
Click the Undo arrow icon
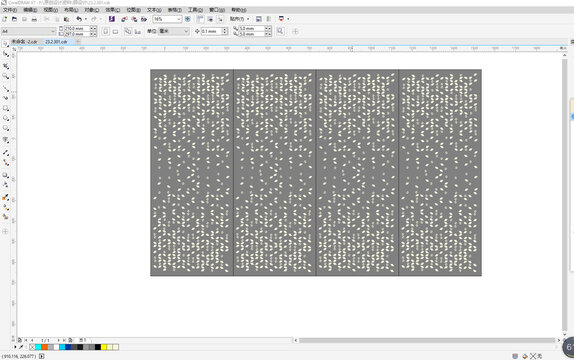click(x=79, y=19)
